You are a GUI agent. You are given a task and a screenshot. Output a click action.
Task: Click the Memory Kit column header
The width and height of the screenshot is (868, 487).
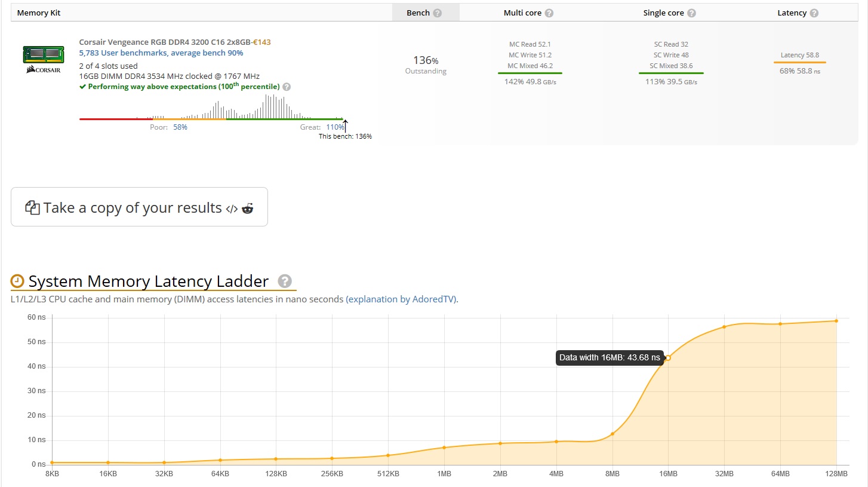(39, 13)
